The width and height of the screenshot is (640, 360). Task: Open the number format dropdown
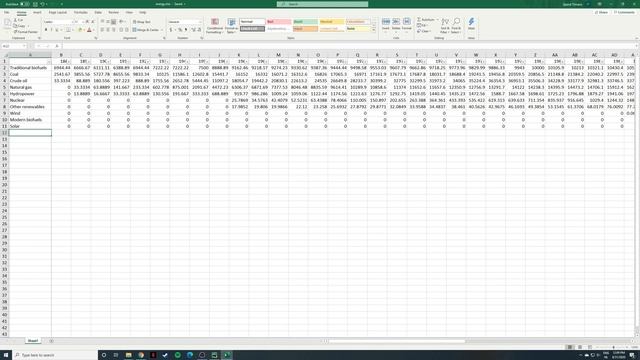(200, 22)
